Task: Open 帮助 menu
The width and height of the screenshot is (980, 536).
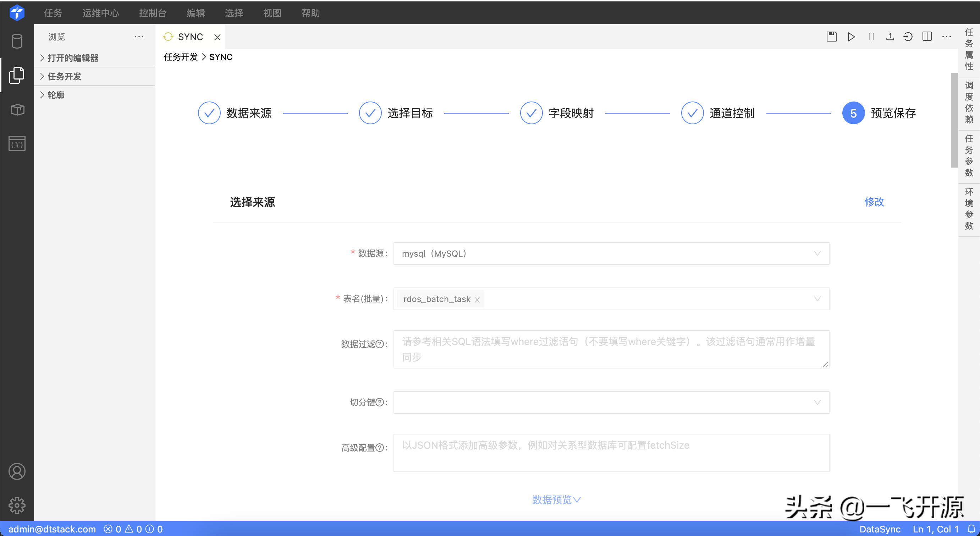Action: pos(310,13)
